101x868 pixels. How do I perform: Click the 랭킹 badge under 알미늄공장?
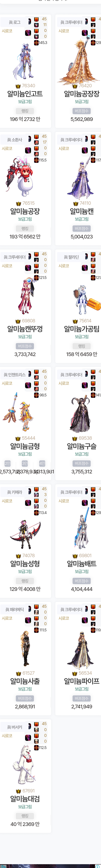pos(25,228)
